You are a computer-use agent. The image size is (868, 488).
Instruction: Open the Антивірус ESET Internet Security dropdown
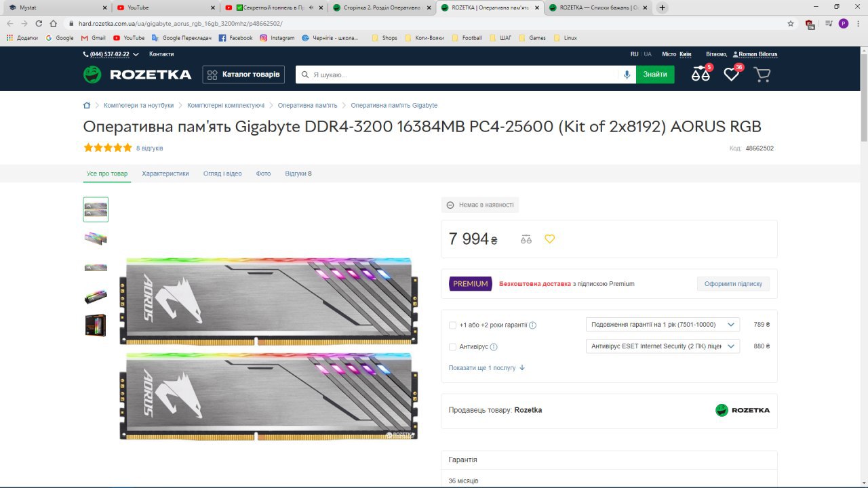[x=663, y=346]
